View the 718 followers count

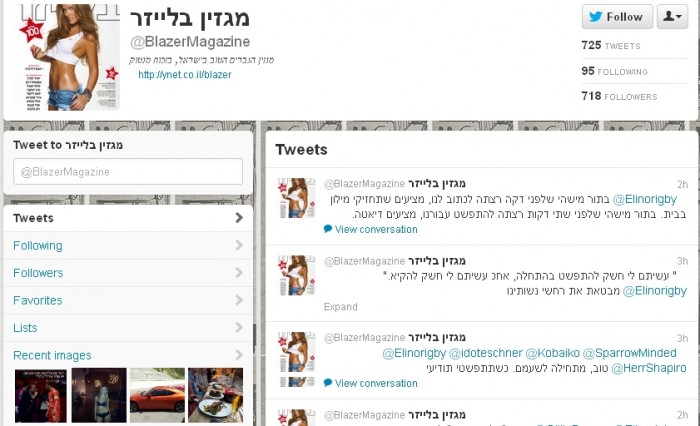click(x=619, y=96)
